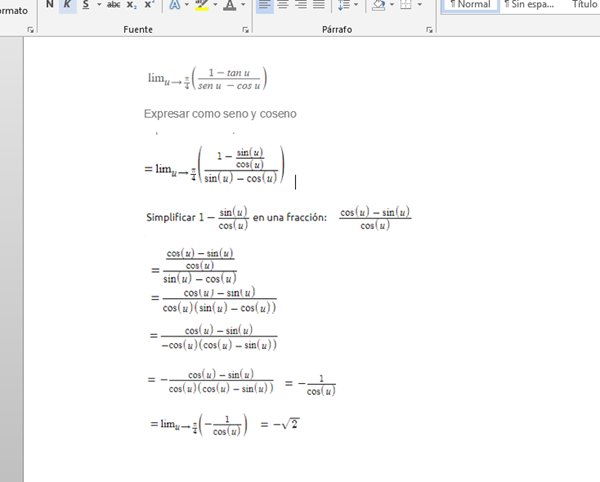Image resolution: width=600 pixels, height=482 pixels.
Task: Open the Párrafo dialog launcher
Action: (429, 30)
